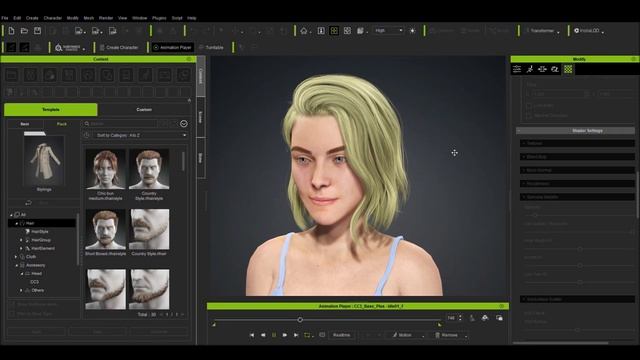Toggle the Animation Player button
640x360 pixels.
172,48
